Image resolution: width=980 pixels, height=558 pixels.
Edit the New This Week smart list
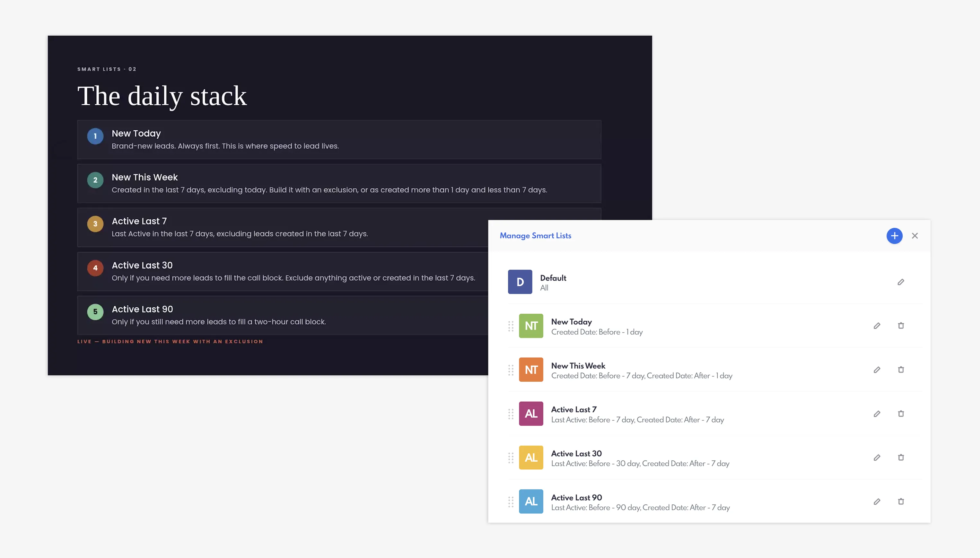[x=877, y=370]
